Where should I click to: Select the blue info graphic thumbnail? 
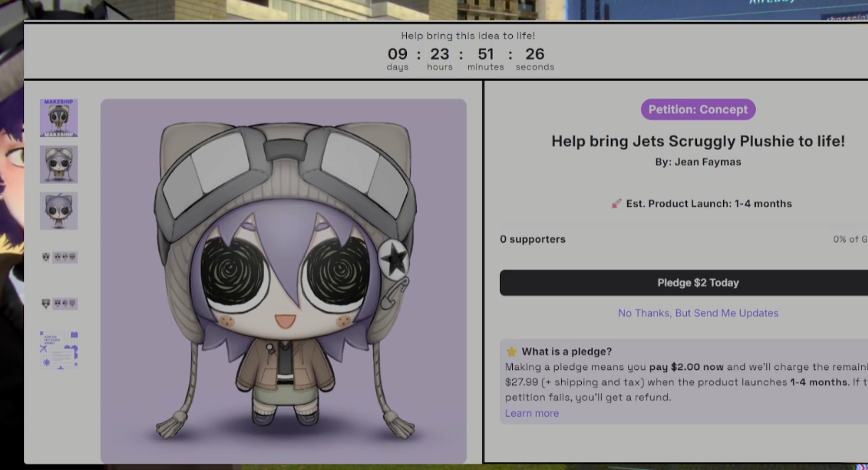(x=59, y=350)
